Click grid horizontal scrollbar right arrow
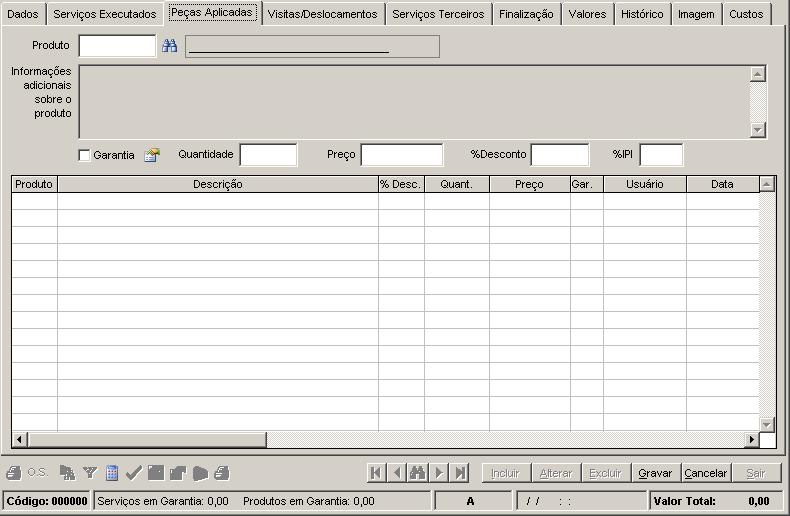 click(751, 439)
